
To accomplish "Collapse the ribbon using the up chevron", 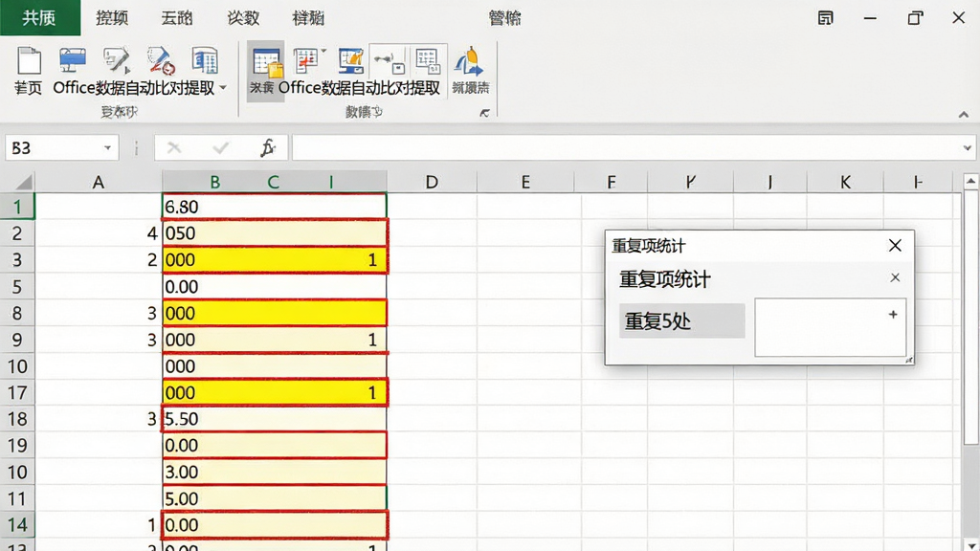I will (963, 115).
